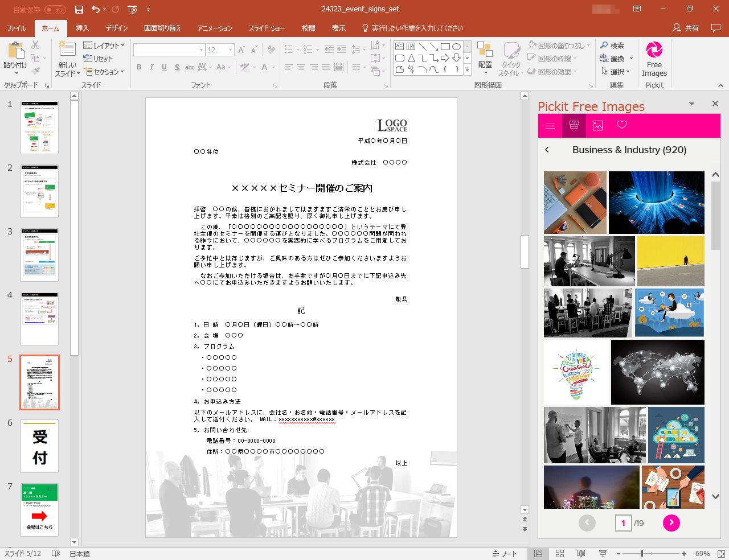The width and height of the screenshot is (729, 560).
Task: Open the Pickit hamburger menu
Action: [x=550, y=125]
